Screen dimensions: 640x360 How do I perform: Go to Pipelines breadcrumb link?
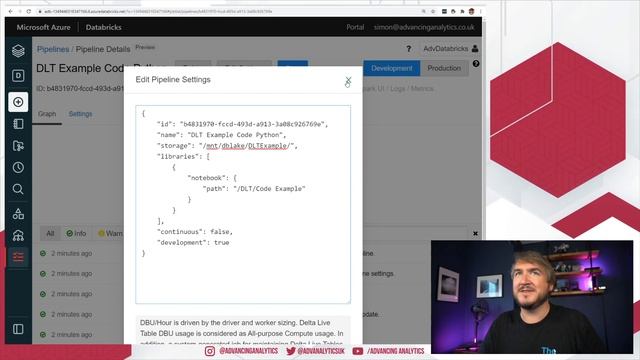tap(53, 49)
